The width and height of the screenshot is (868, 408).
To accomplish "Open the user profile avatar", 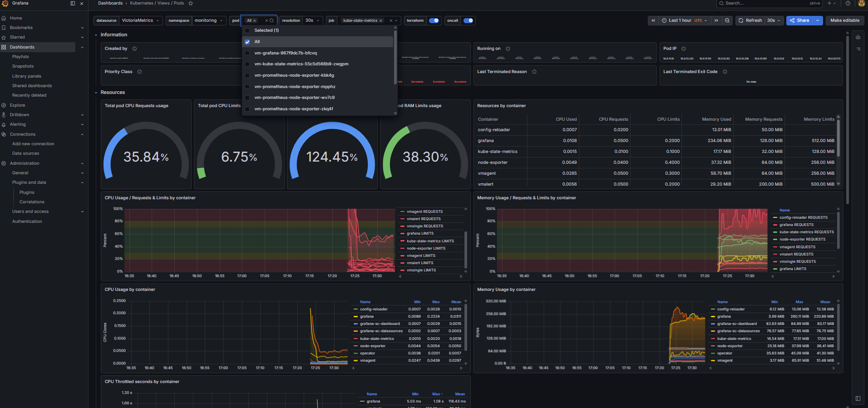I will pyautogui.click(x=861, y=3).
